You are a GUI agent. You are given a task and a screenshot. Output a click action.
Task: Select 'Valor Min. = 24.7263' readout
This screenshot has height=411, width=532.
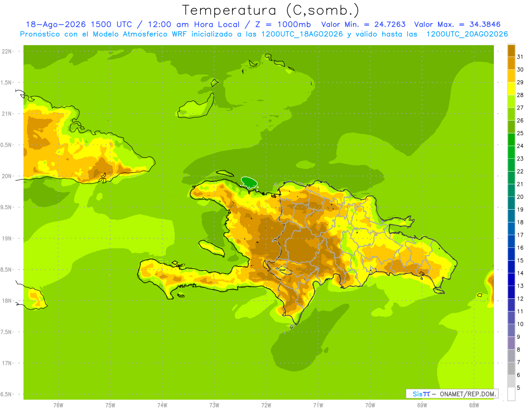pos(364,24)
